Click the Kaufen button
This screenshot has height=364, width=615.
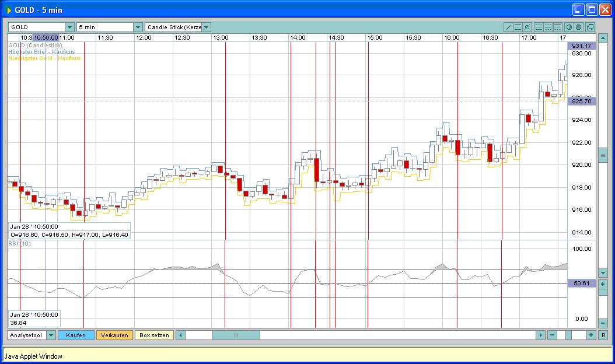point(76,335)
